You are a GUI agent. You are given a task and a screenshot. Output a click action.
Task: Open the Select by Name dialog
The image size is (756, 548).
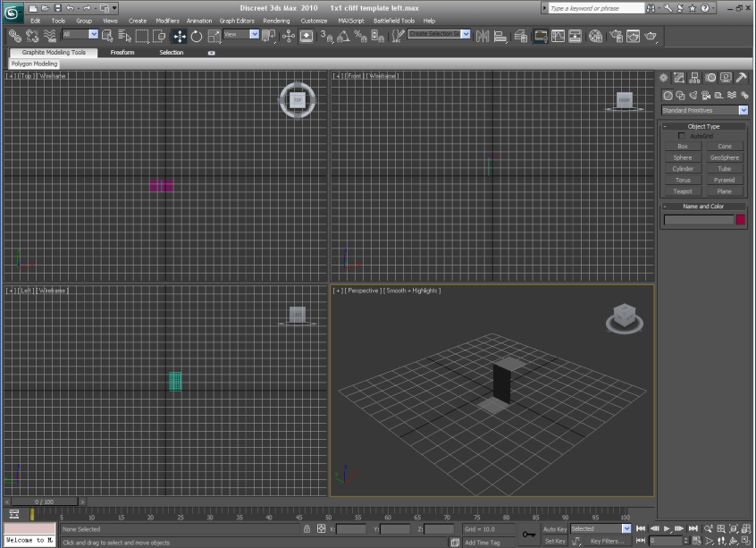click(124, 36)
